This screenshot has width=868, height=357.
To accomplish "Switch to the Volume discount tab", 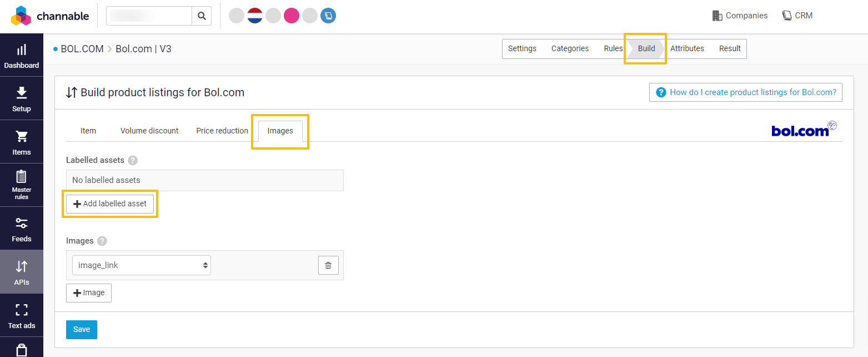I will coord(149,131).
